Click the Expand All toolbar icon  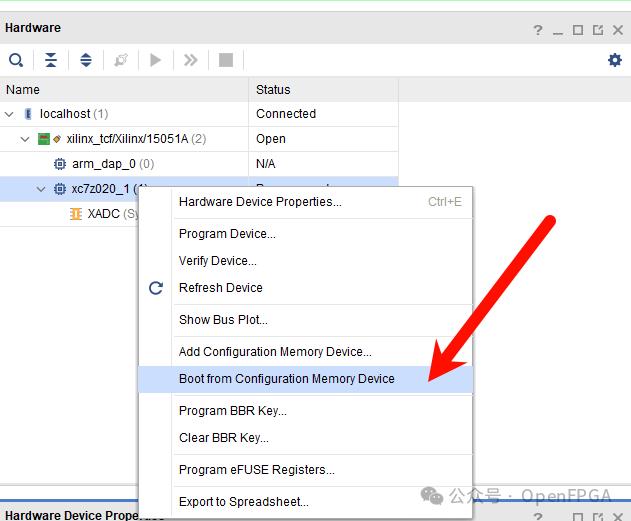point(86,60)
